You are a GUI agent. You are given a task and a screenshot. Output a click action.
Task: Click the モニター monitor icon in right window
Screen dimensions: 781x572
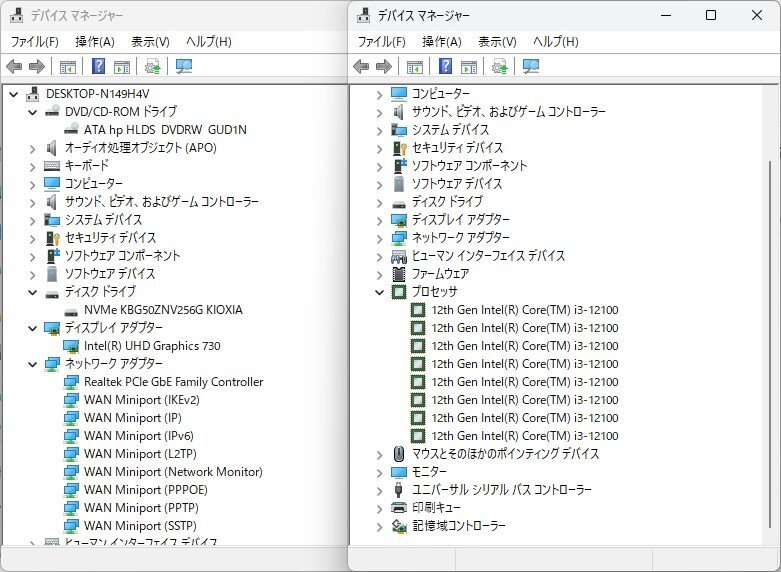pyautogui.click(x=399, y=472)
